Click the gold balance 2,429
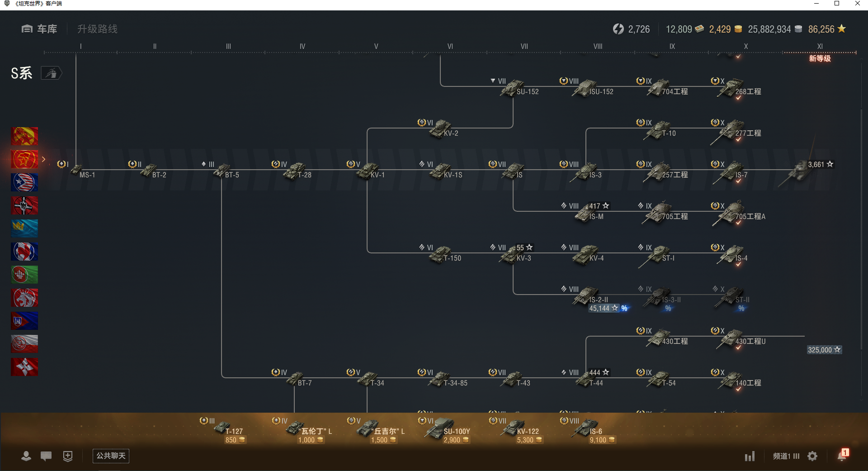 (725, 29)
